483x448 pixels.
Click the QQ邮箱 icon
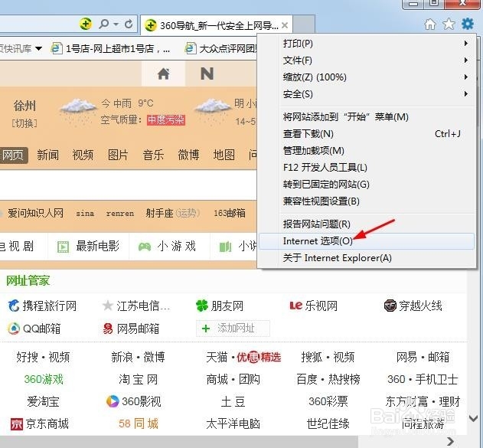coord(14,329)
